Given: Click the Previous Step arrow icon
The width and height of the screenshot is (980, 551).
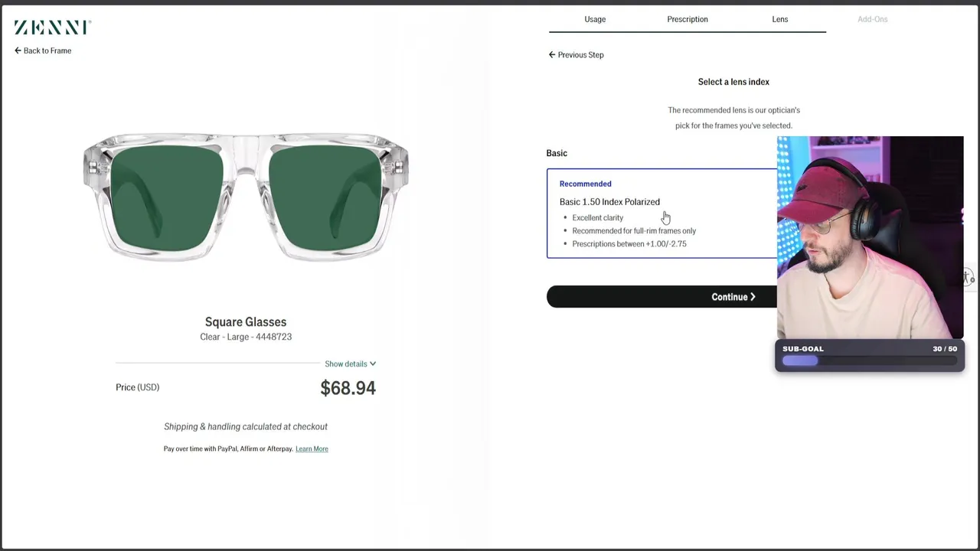Looking at the screenshot, I should click(552, 55).
